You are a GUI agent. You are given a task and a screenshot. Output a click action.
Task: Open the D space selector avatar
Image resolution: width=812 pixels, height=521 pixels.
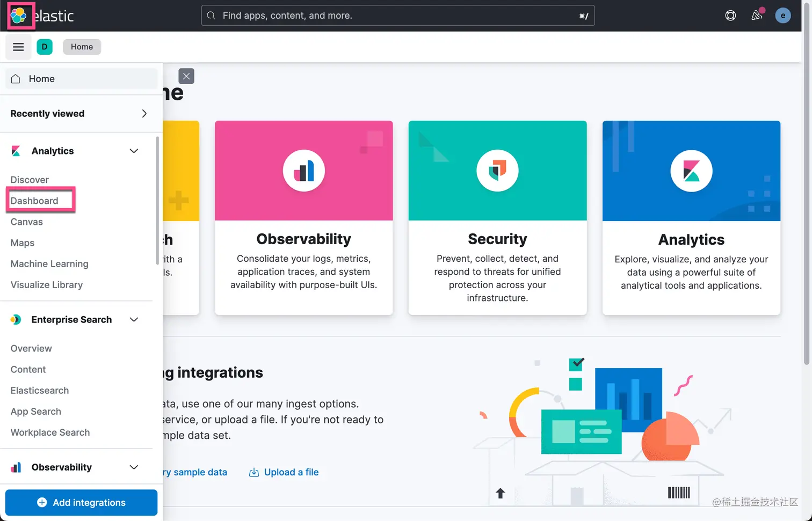coord(45,47)
